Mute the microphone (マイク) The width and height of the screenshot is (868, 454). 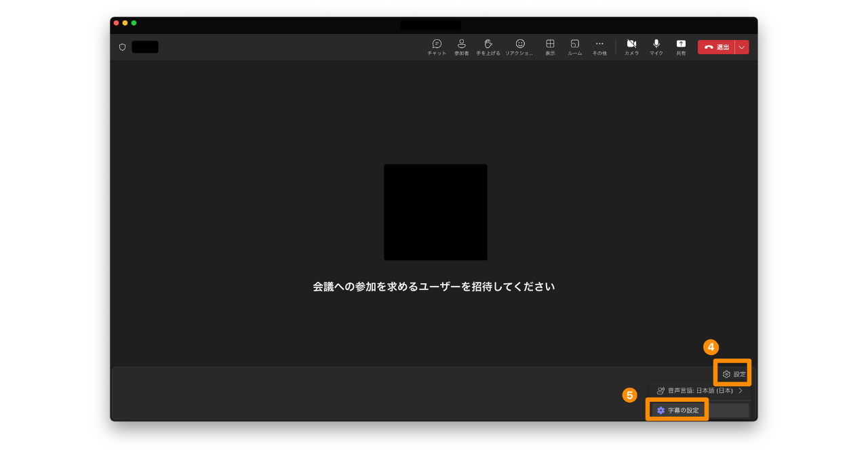(656, 47)
